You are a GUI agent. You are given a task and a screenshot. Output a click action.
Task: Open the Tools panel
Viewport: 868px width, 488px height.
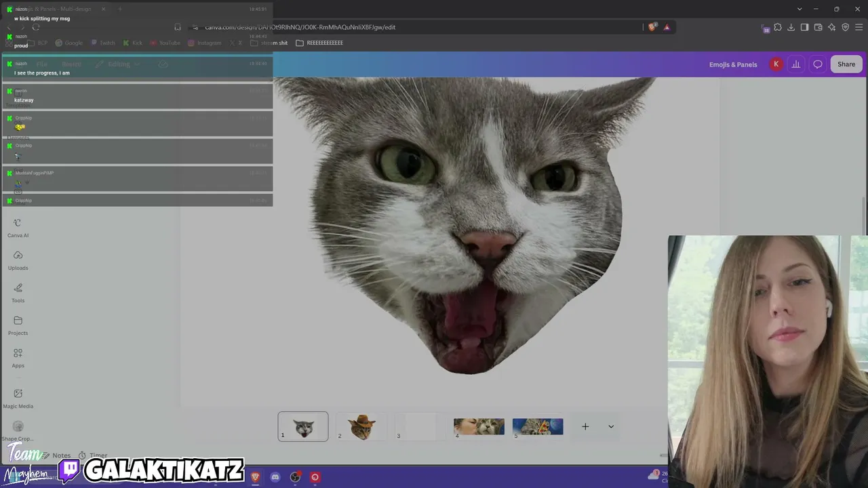[x=18, y=293]
